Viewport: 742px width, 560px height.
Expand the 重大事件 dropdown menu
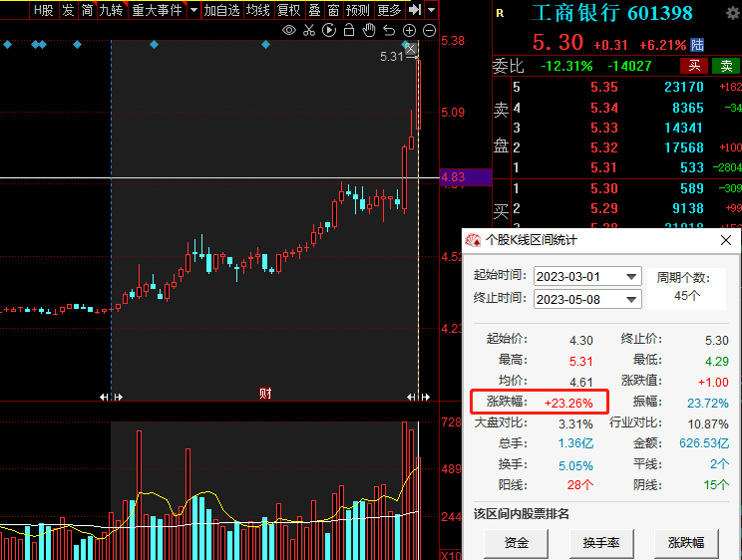point(157,10)
